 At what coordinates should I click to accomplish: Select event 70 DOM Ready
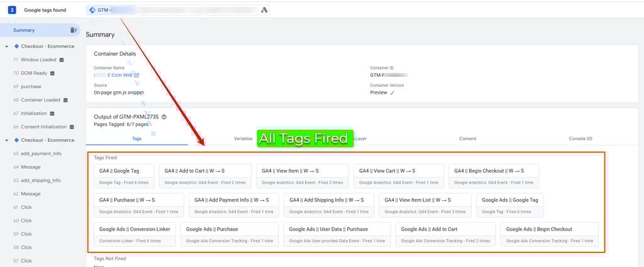point(35,73)
